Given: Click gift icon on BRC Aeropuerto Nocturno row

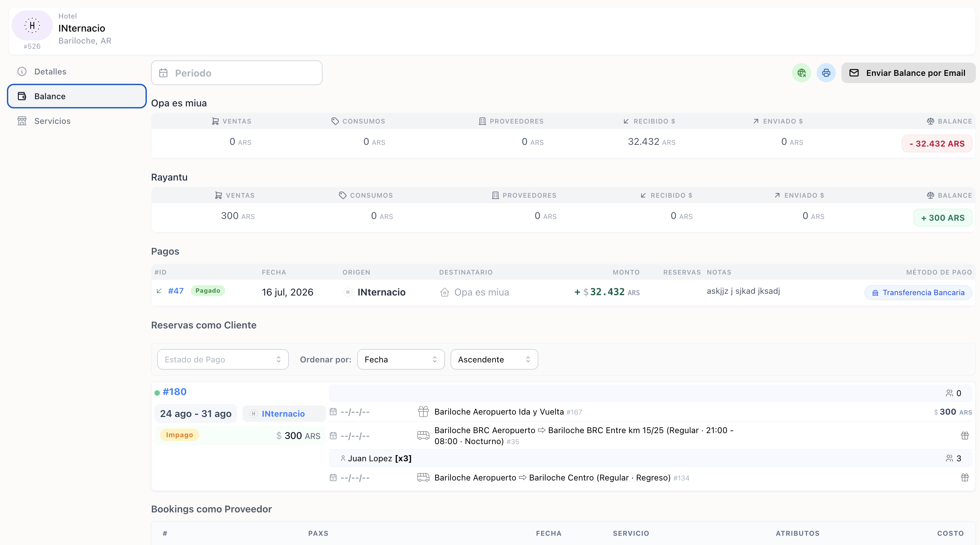Looking at the screenshot, I should [965, 436].
